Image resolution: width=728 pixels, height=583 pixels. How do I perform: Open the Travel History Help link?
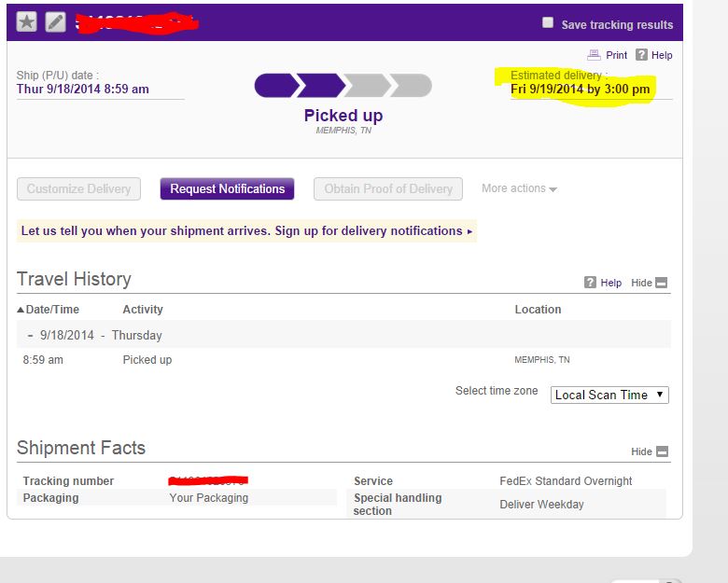[610, 283]
